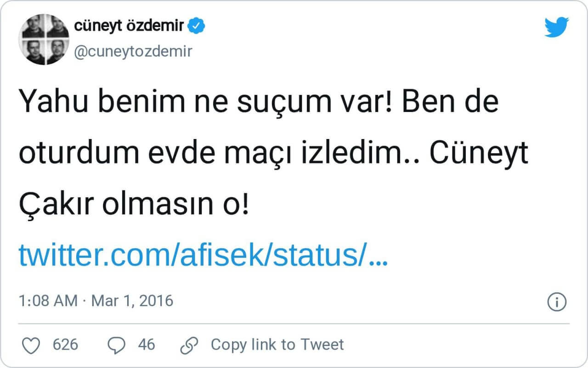Click the words Çakır olmasın o!
The height and width of the screenshot is (368, 588).
click(x=134, y=205)
